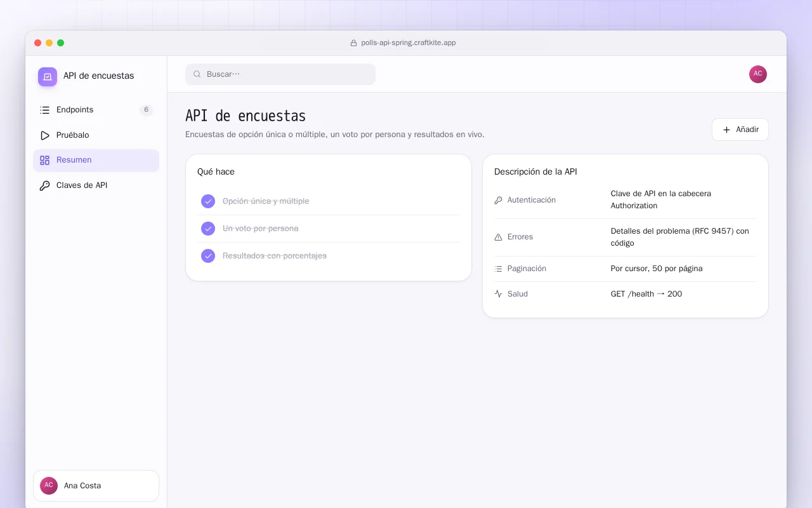
Task: Click the plus icon in Añadir button
Action: coord(727,130)
